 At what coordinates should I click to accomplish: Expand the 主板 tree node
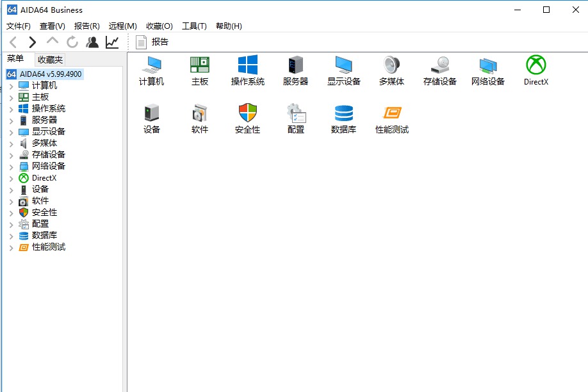pos(12,98)
